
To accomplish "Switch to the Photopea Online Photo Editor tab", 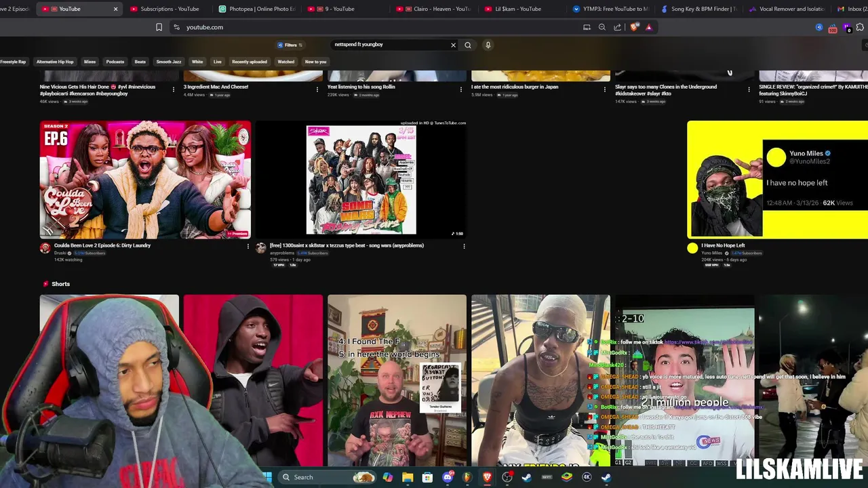I will click(x=258, y=9).
